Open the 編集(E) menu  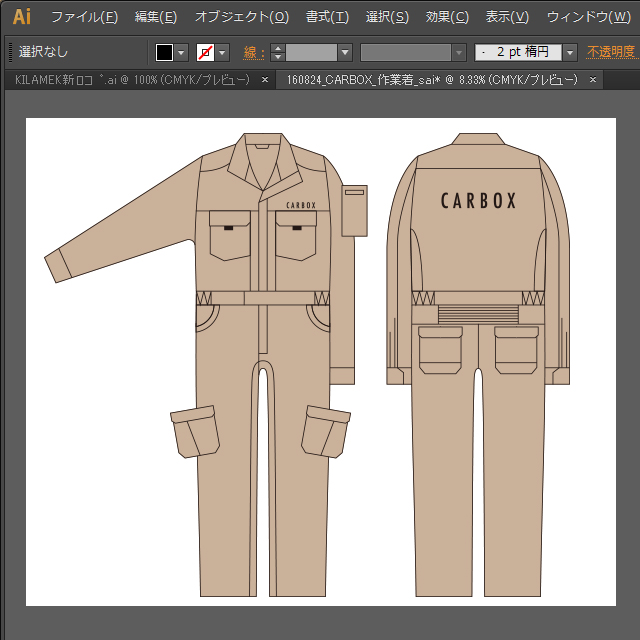156,17
